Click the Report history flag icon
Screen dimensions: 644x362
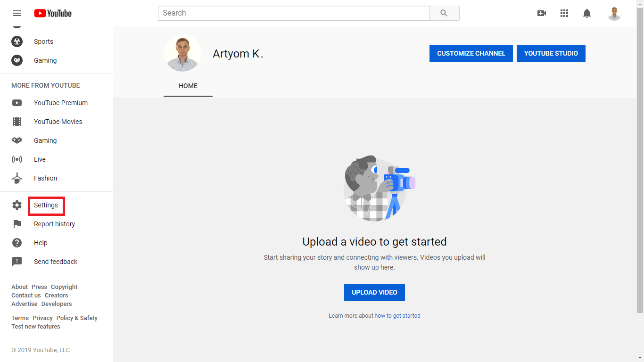pos(17,224)
